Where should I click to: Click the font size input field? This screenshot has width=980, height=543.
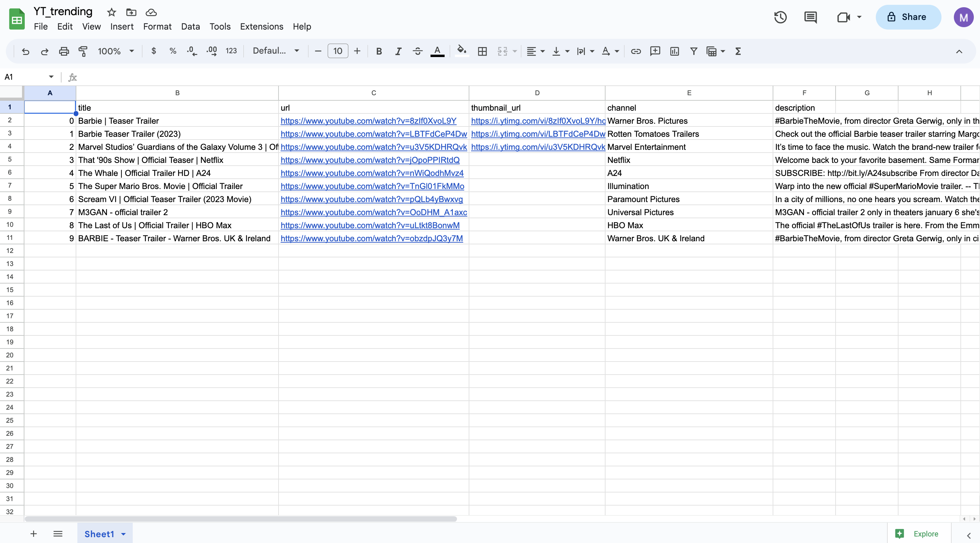338,51
